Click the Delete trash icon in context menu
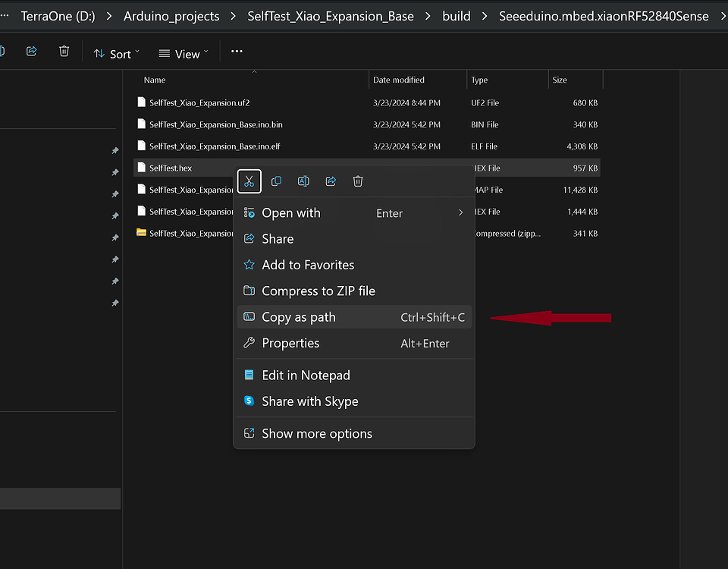Screen dimensions: 728x569 coord(357,181)
